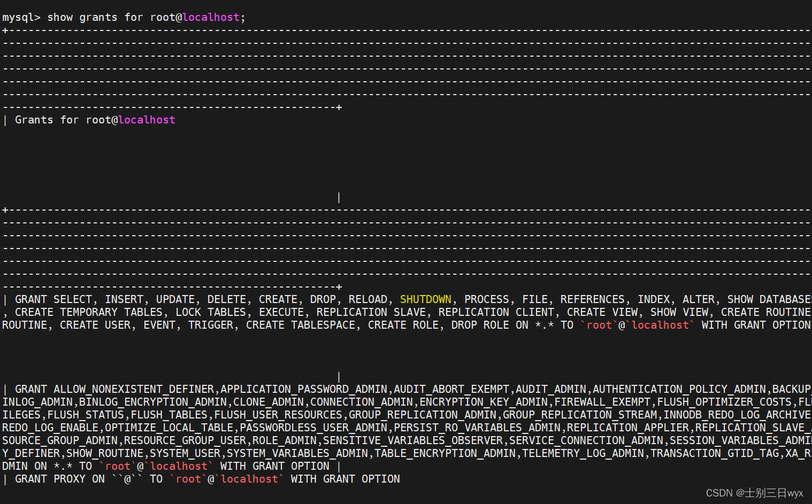The width and height of the screenshot is (812, 504).
Task: Click 'SYSTEM_VARIABLES_ADMIN' privilege text
Action: tap(297, 454)
